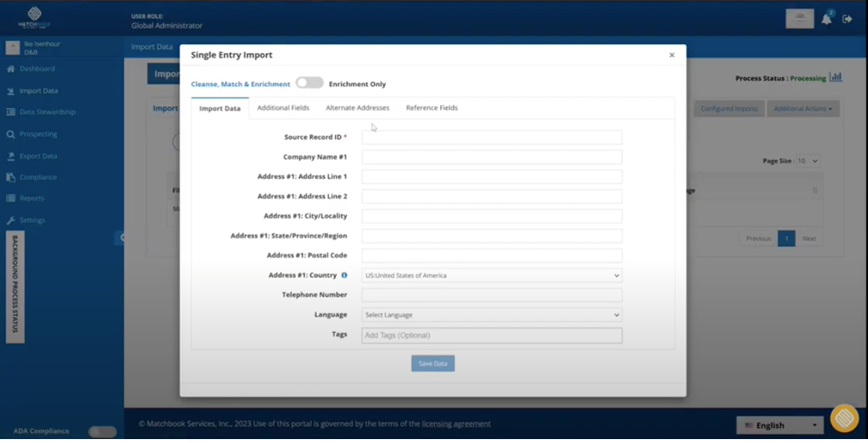Viewport: 868px width, 443px height.
Task: Click the Settings wrench icon
Action: click(10, 221)
